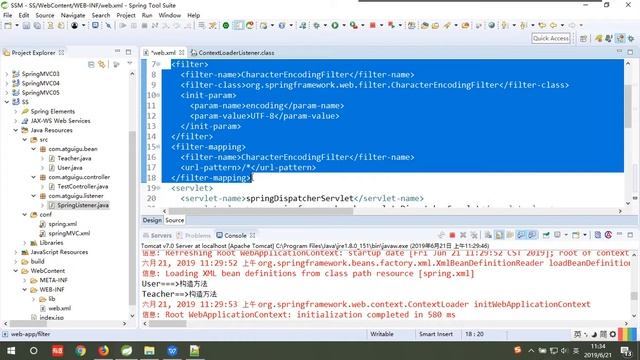Click the Save icon in the toolbar
The image size is (640, 360).
pos(26,25)
